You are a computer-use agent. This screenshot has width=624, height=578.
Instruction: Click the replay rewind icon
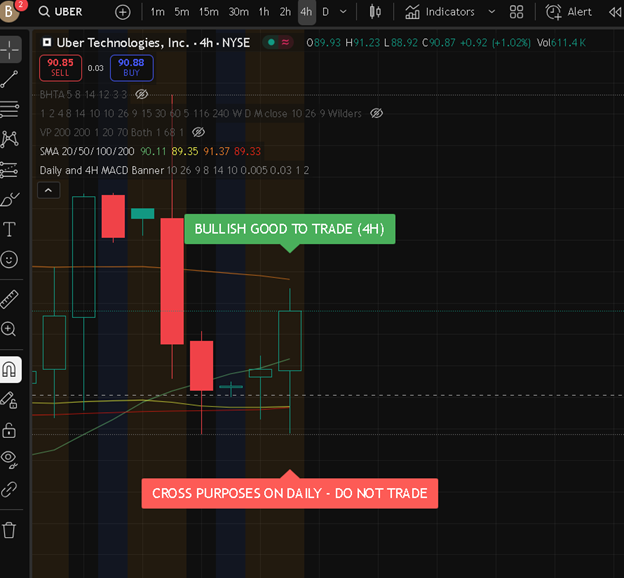tap(615, 12)
